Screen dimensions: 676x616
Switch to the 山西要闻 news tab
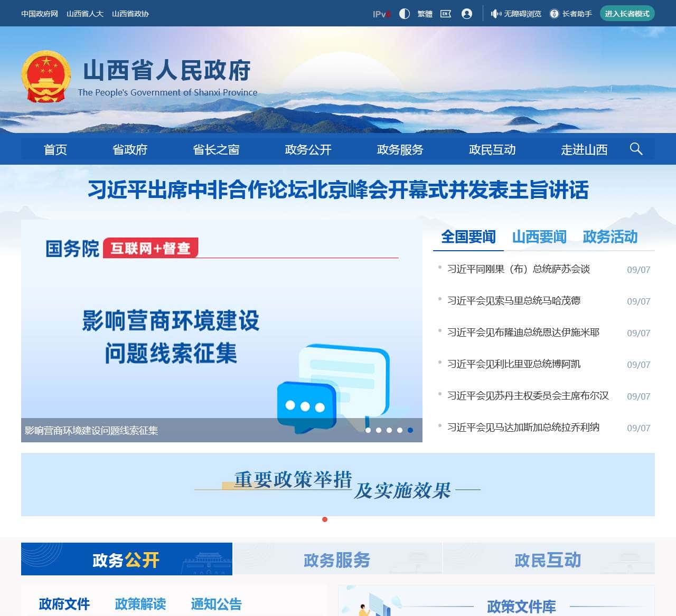(539, 237)
